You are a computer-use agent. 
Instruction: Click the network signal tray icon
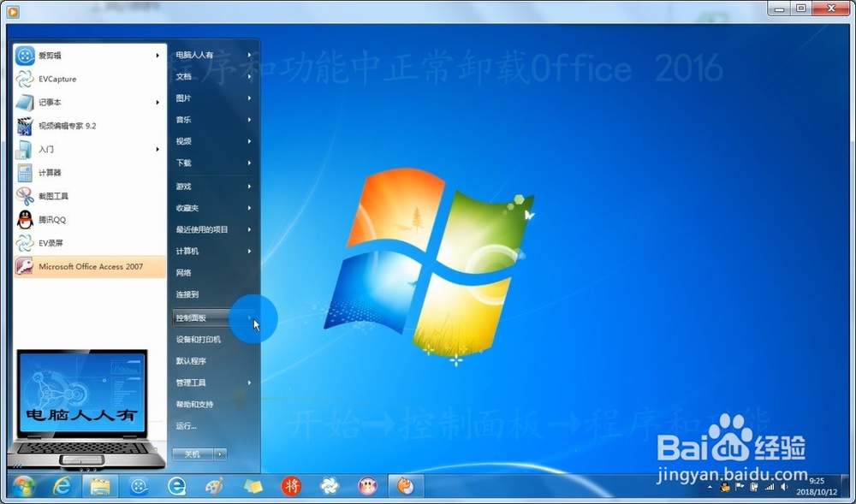tap(770, 487)
